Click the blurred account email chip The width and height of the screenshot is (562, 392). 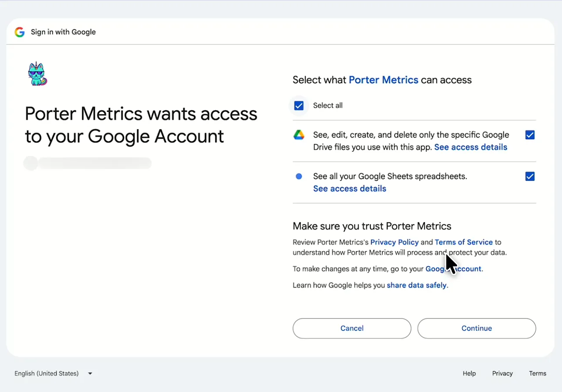88,163
